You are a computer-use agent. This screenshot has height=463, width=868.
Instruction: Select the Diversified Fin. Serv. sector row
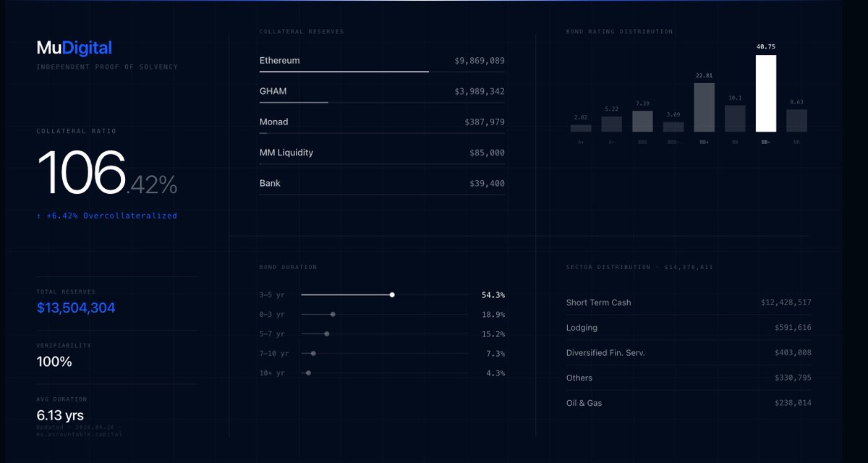point(689,353)
